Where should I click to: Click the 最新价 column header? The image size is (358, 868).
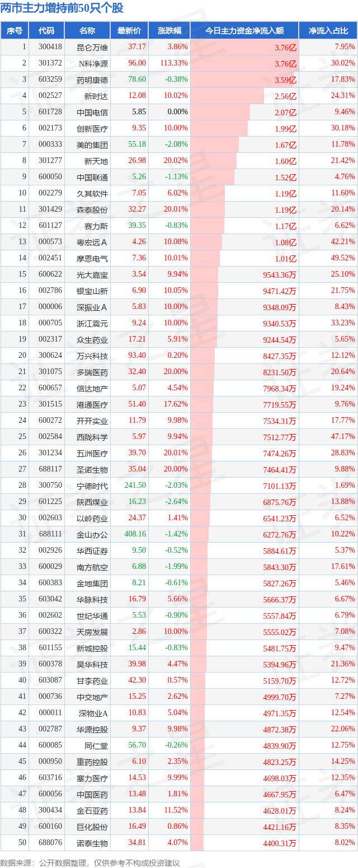(x=129, y=31)
